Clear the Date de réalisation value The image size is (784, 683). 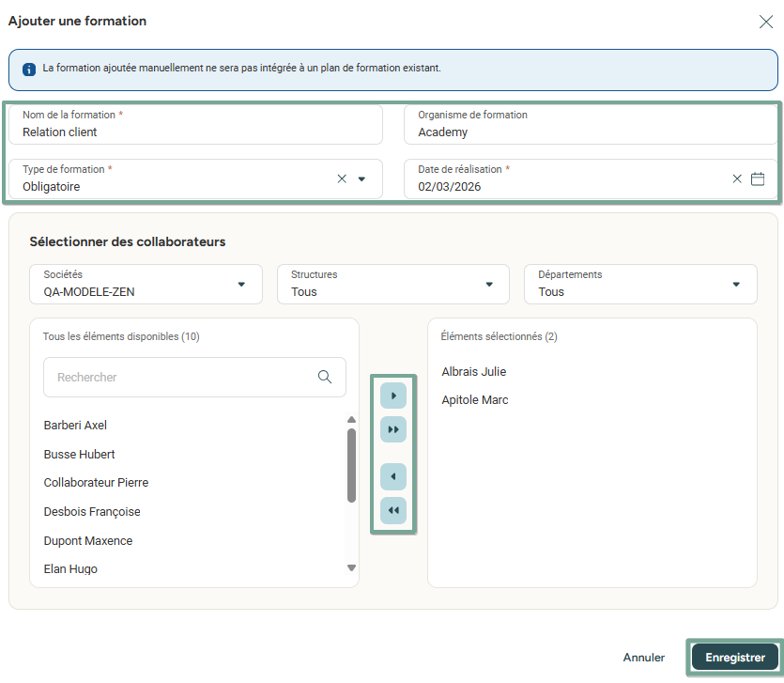(737, 179)
